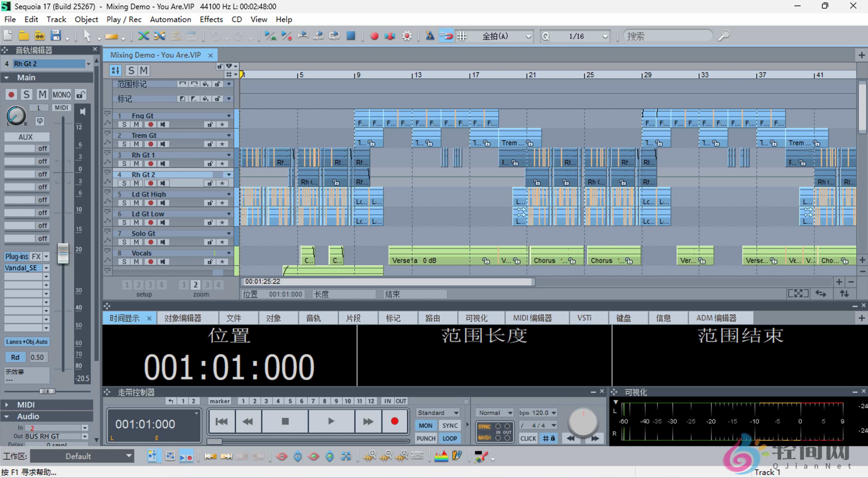Toggle the metronome icon in the top toolbar
This screenshot has width=868, height=478.
[430, 36]
